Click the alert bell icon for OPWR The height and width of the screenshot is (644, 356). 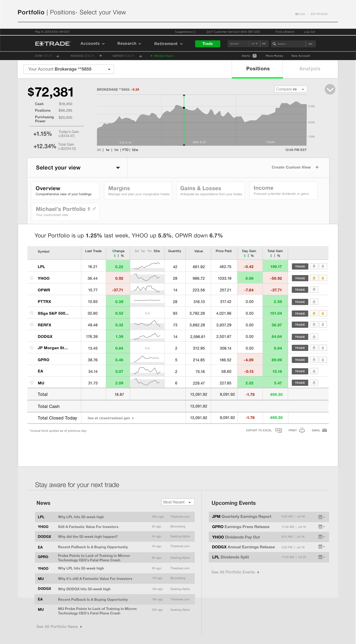tap(314, 289)
